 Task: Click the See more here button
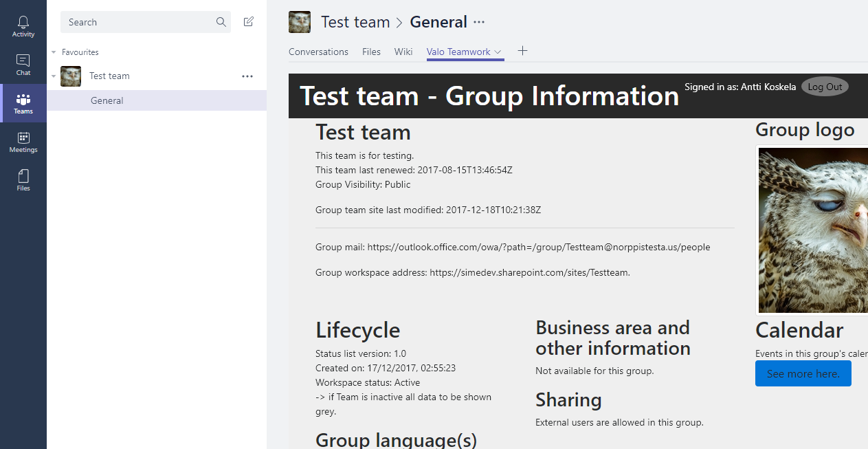pyautogui.click(x=803, y=373)
